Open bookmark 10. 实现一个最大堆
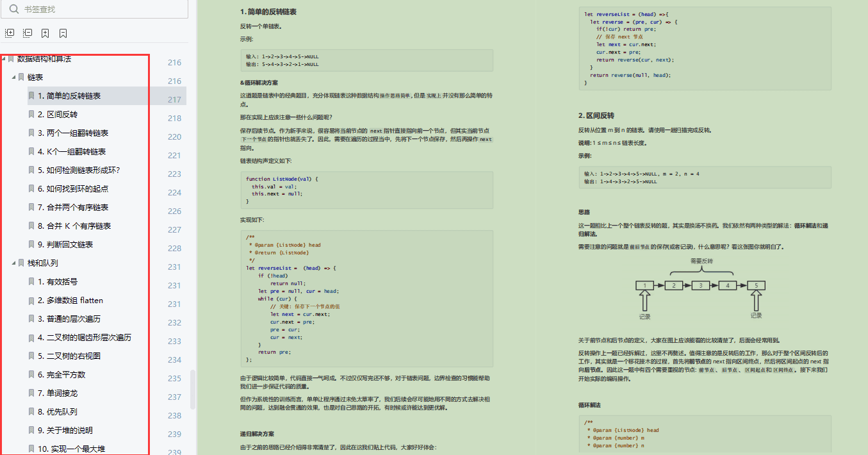The width and height of the screenshot is (868, 455). (71, 449)
